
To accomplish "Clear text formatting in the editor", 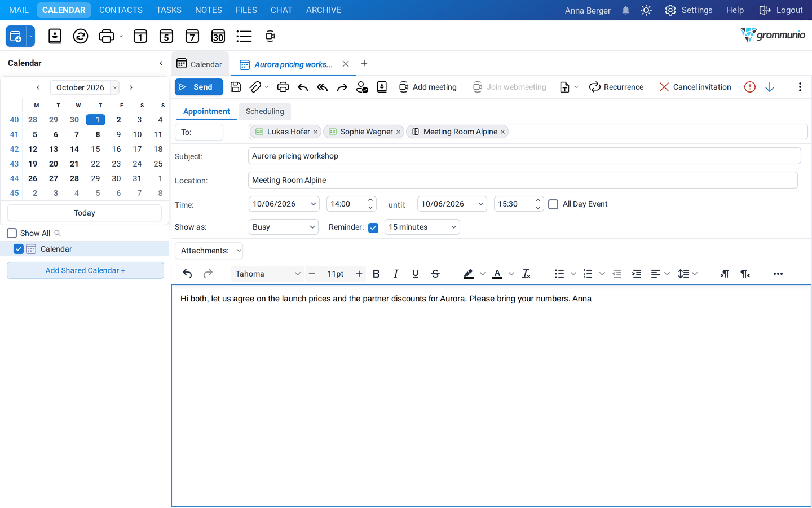I will (526, 274).
